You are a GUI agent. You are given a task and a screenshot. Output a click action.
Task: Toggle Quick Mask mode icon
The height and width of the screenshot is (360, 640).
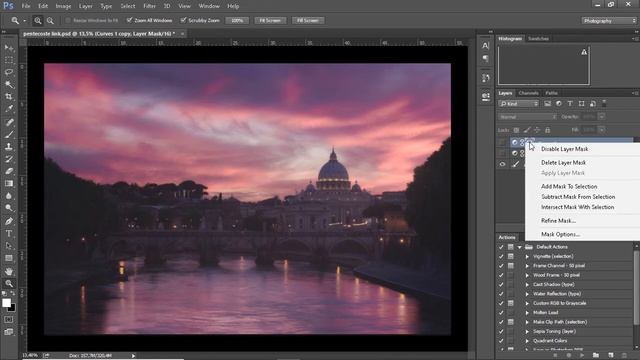9,320
